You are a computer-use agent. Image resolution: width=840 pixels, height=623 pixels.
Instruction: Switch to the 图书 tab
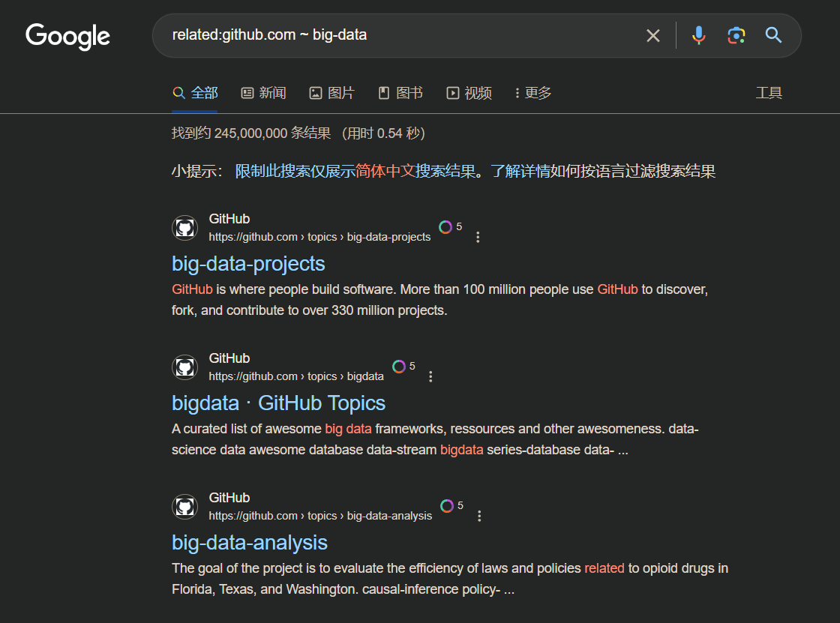(x=400, y=93)
